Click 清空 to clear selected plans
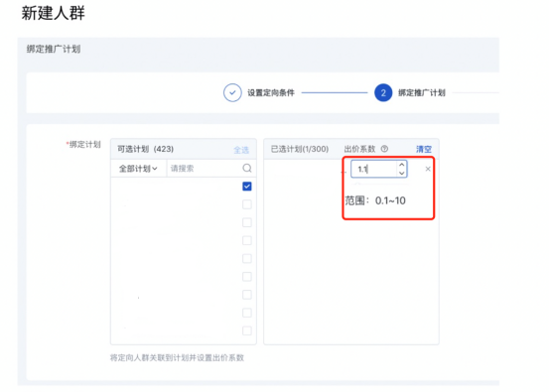This screenshot has width=550, height=392. coord(424,149)
